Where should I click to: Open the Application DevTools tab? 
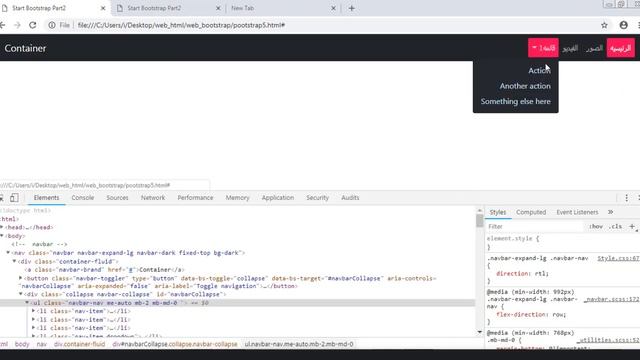click(278, 198)
